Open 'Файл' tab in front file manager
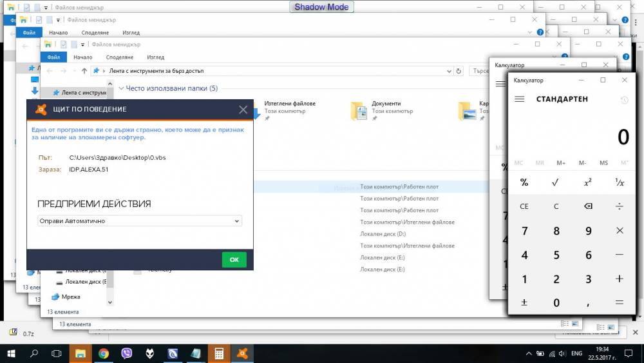Screen dimensions: 644x363 pyautogui.click(x=53, y=57)
